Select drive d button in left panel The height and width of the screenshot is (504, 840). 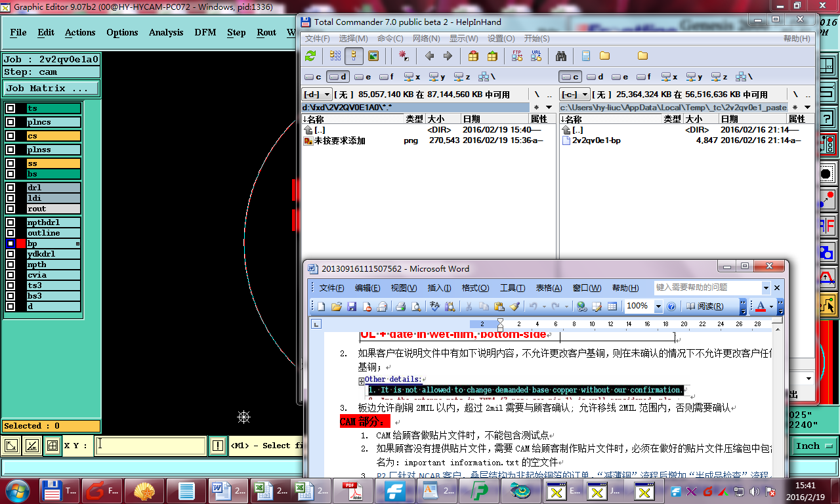[x=337, y=77]
